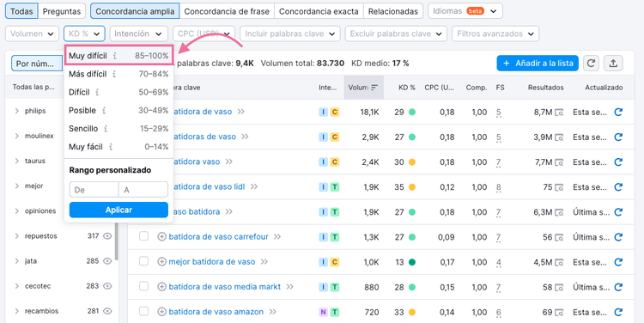This screenshot has width=644, height=323.
Task: Expand the philips keyword group
Action: coord(17,111)
